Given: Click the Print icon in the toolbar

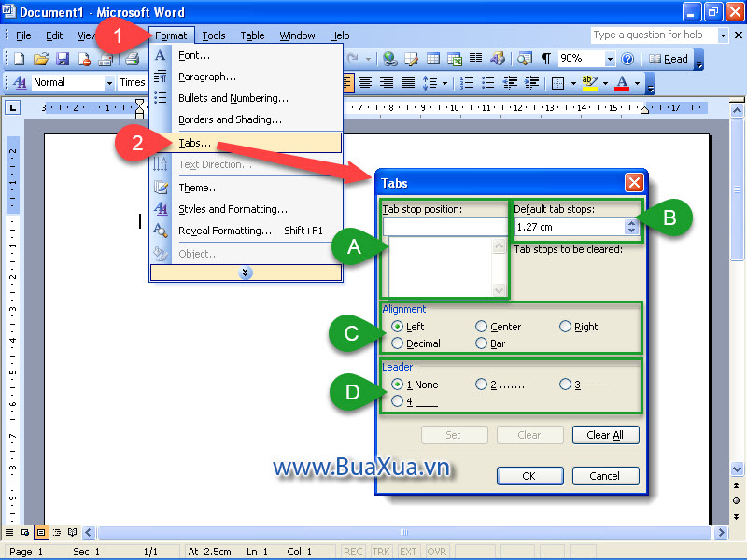Looking at the screenshot, I should pos(132,59).
